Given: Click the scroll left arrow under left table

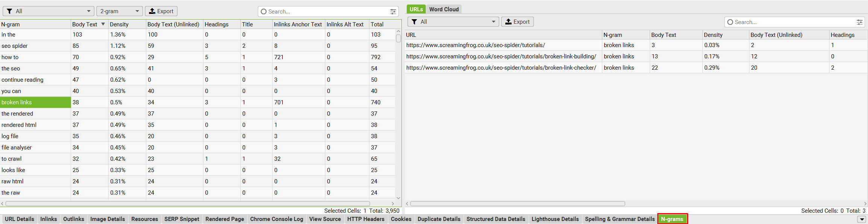Looking at the screenshot, I should click(2, 204).
